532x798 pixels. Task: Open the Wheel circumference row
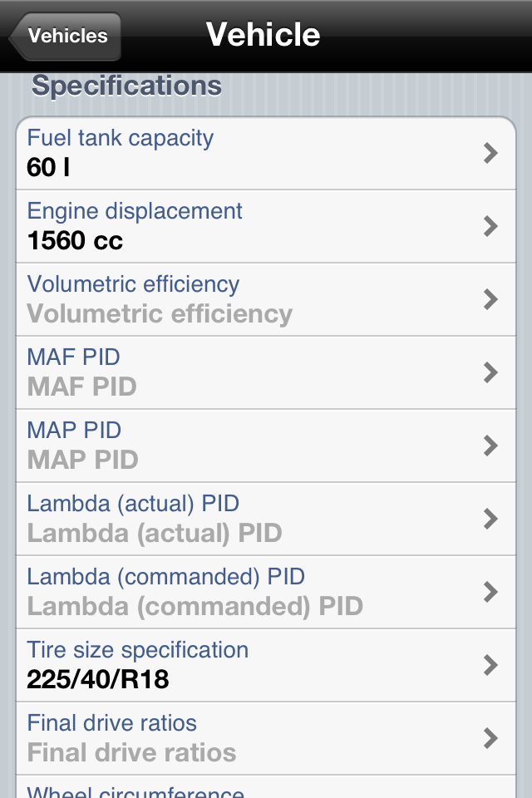click(135, 791)
